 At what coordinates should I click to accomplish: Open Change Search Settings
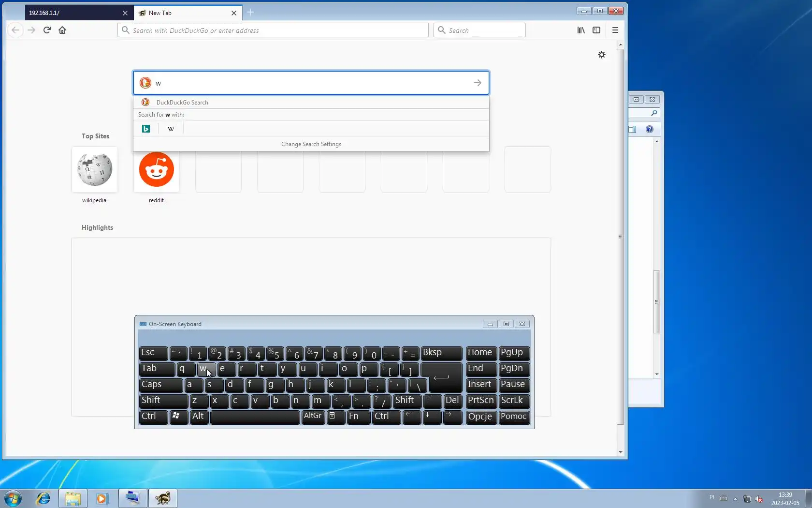tap(311, 144)
